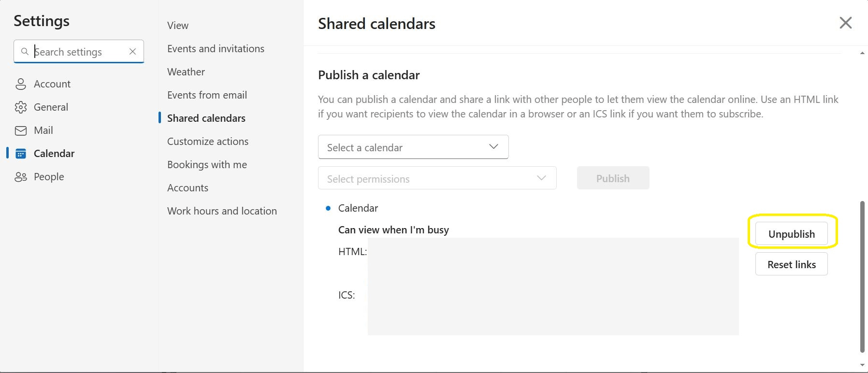
Task: Open Events and invitations settings
Action: click(x=216, y=49)
